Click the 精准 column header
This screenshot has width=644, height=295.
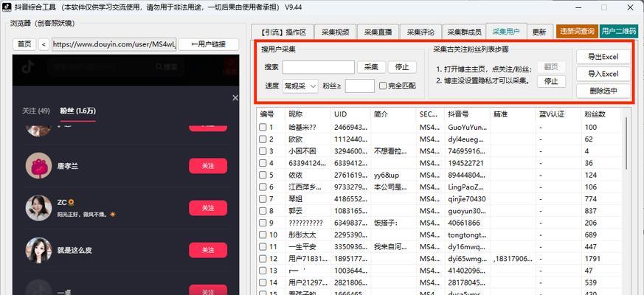tap(512, 114)
